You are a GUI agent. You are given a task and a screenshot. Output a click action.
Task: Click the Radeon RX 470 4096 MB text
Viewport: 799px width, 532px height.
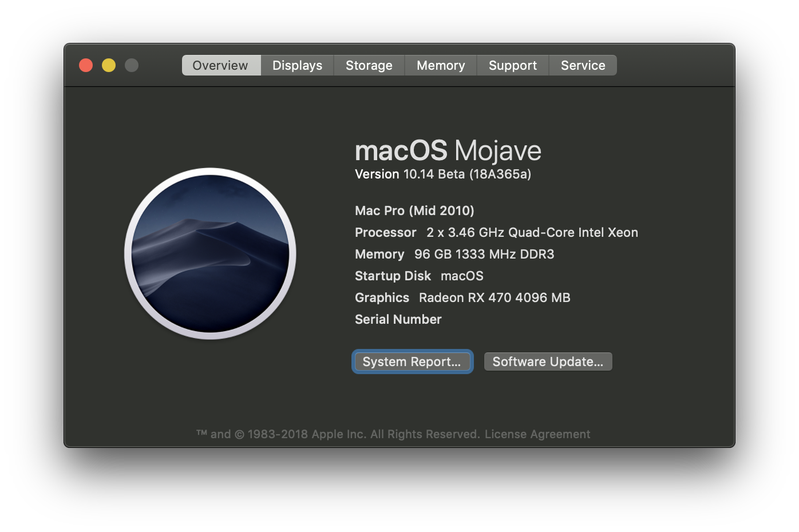click(495, 297)
